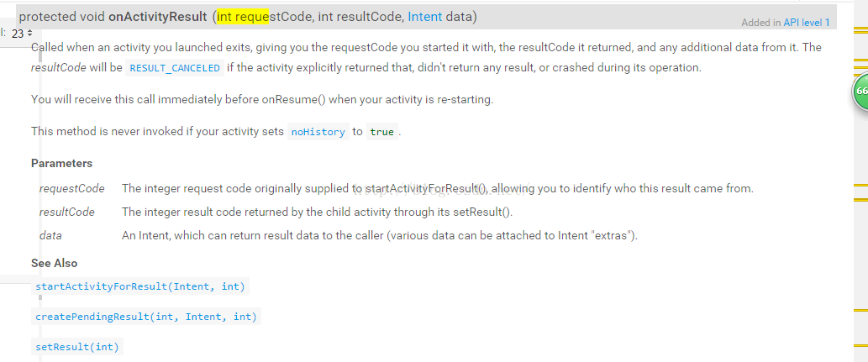Open the RESULT_CANCELED constant link
The height and width of the screenshot is (362, 868).
click(x=175, y=68)
